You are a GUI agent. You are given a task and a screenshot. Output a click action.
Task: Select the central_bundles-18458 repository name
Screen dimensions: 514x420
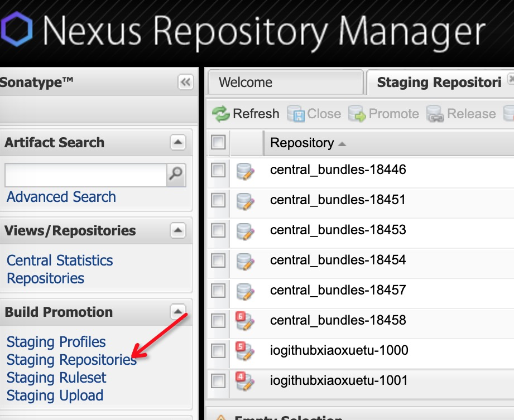[338, 320]
